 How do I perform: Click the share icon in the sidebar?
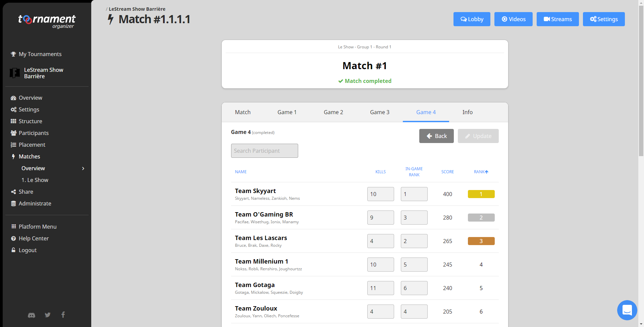click(x=13, y=192)
